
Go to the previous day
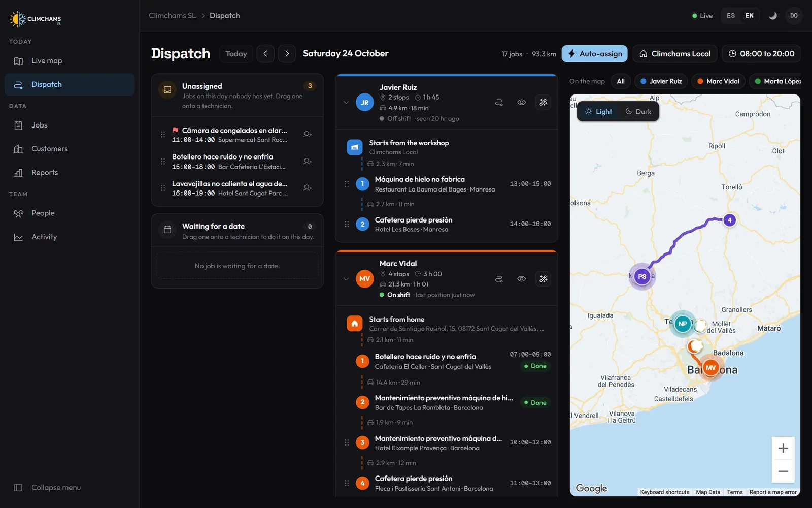(265, 54)
